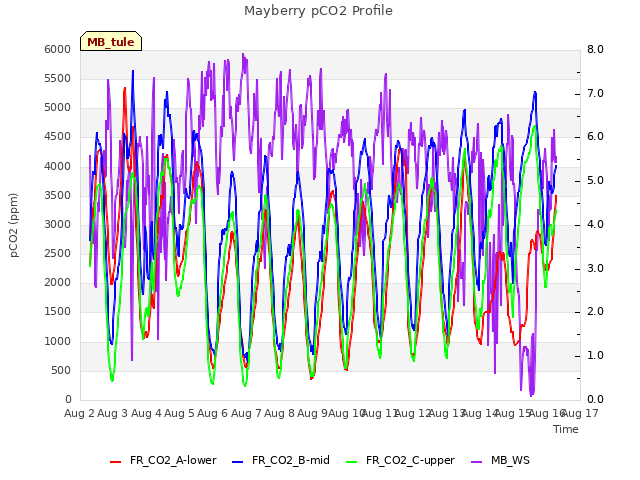Viewport: 640px width, 480px height.
Task: Click the Aug 3 date label
Action: pos(113,413)
